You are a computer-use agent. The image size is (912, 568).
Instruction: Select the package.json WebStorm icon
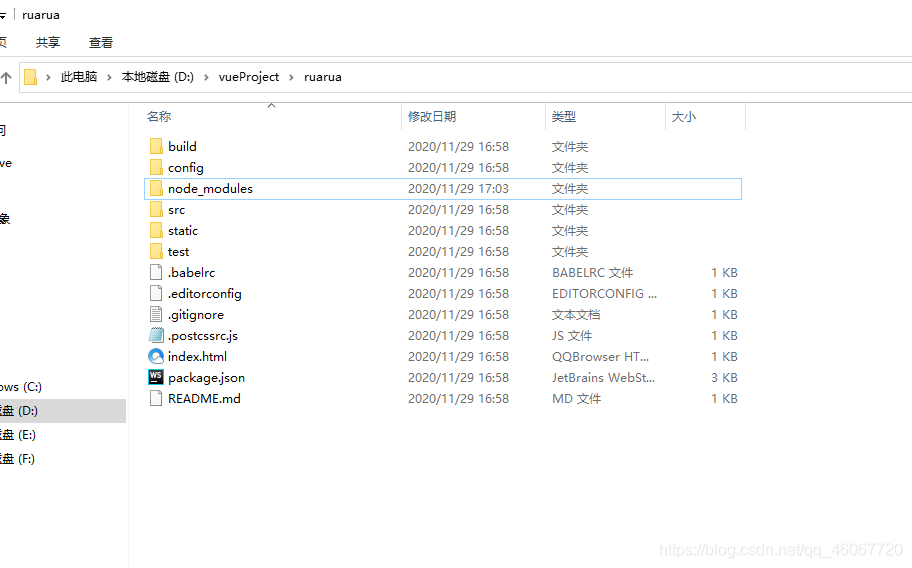point(156,377)
